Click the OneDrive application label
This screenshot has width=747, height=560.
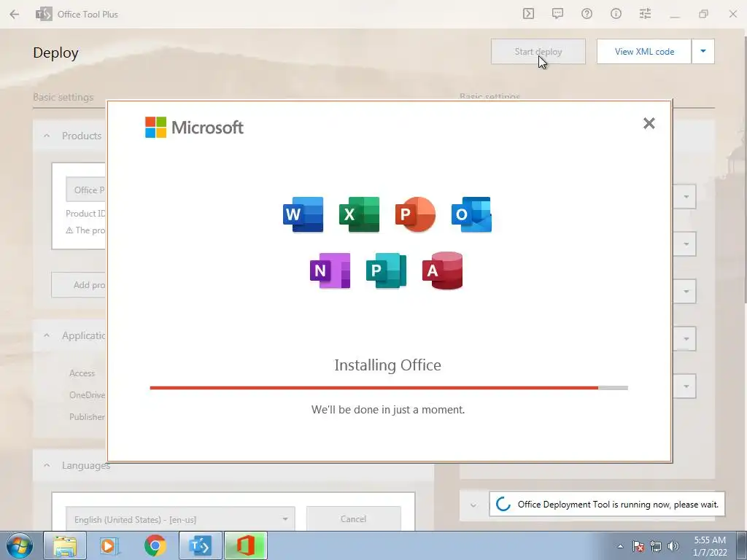click(x=88, y=394)
